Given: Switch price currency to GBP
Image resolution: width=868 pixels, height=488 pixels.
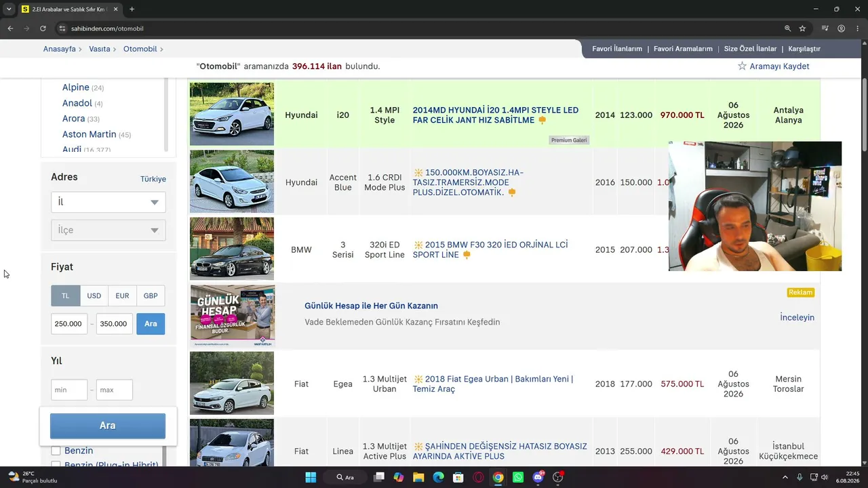Looking at the screenshot, I should (151, 296).
